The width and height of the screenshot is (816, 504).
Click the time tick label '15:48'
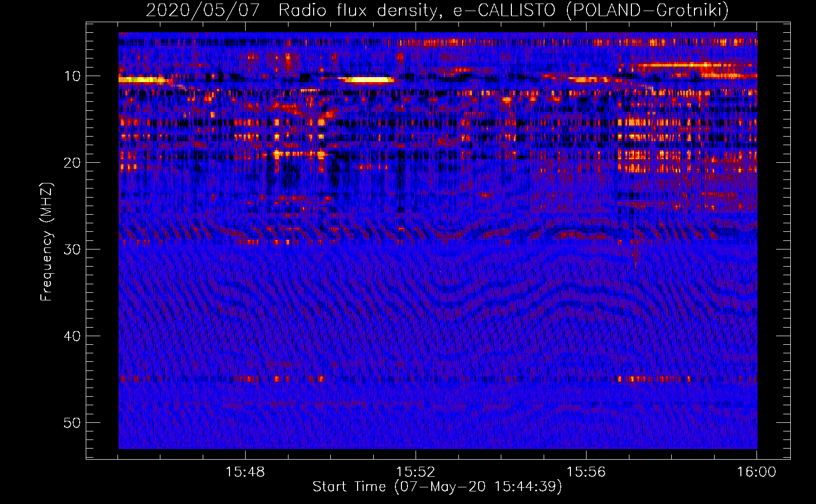coord(245,472)
